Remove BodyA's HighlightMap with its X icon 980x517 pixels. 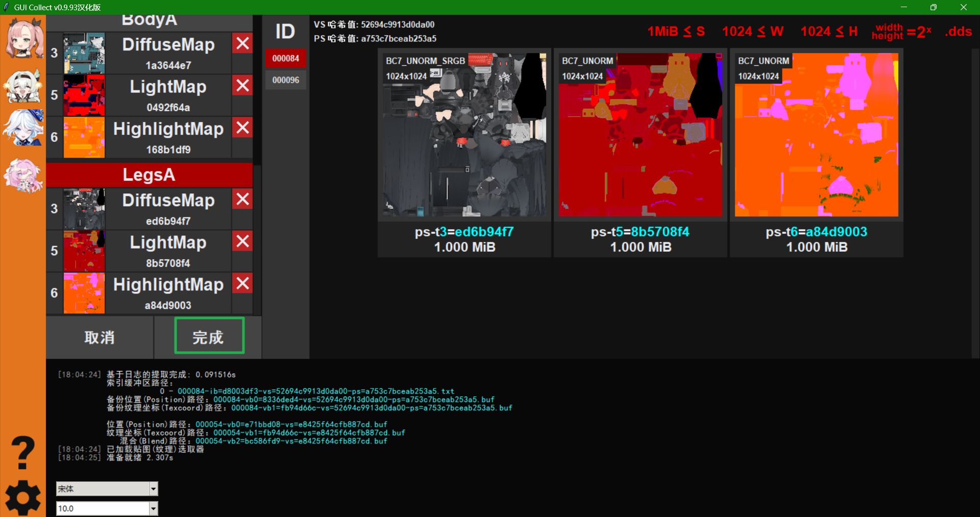click(x=242, y=128)
